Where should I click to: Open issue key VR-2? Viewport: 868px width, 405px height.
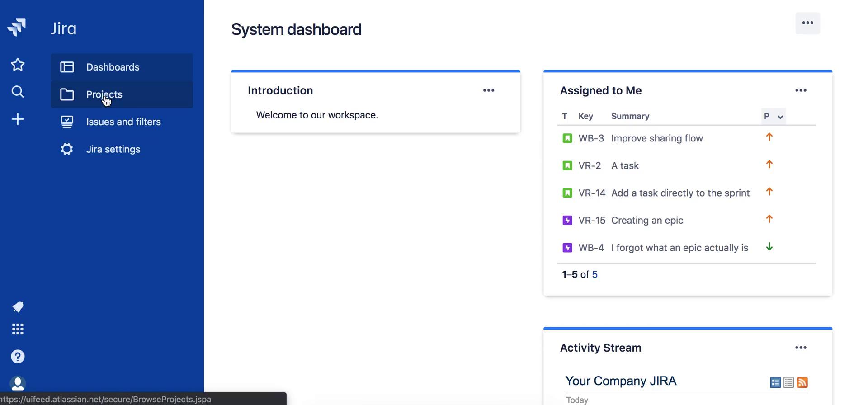coord(590,165)
